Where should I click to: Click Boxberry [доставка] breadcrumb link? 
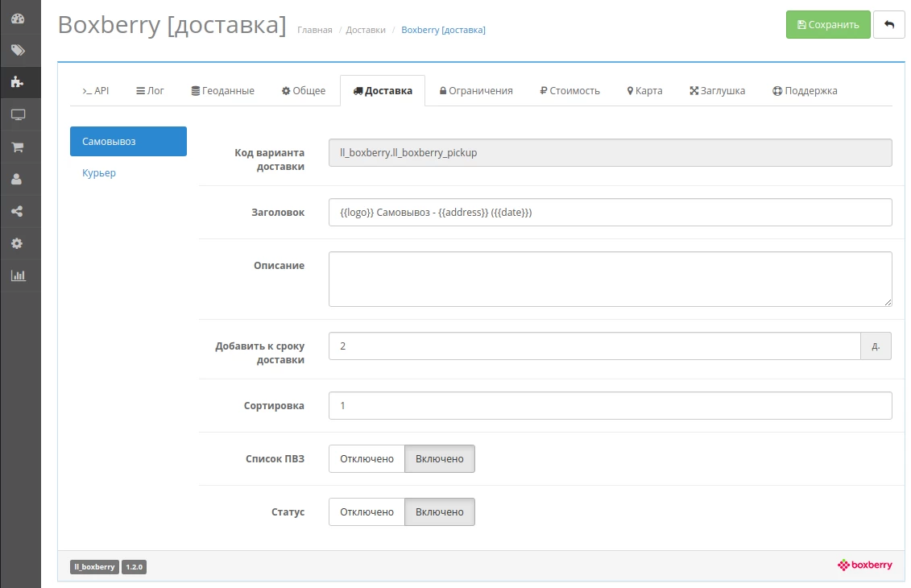[443, 31]
